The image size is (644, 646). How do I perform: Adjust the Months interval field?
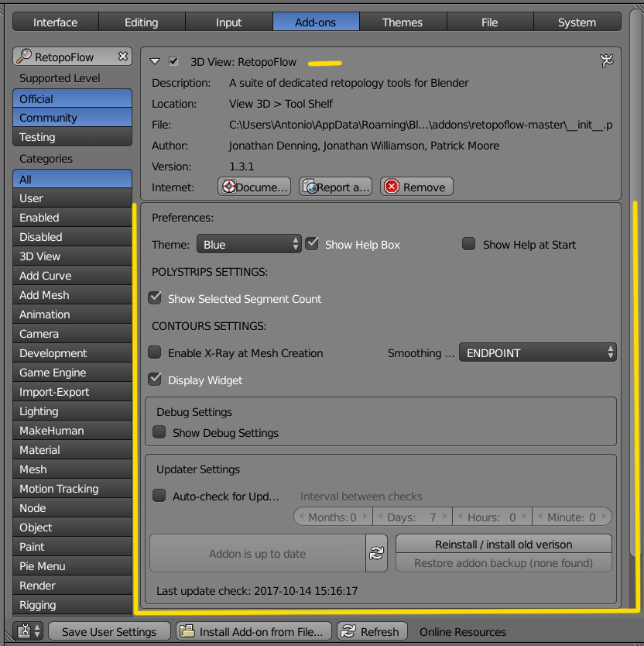point(333,517)
